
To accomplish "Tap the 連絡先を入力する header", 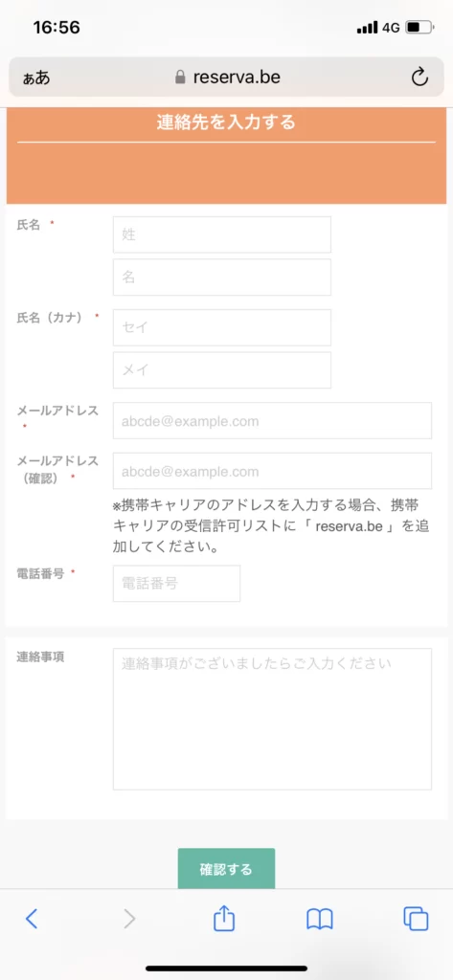I will coord(226,122).
